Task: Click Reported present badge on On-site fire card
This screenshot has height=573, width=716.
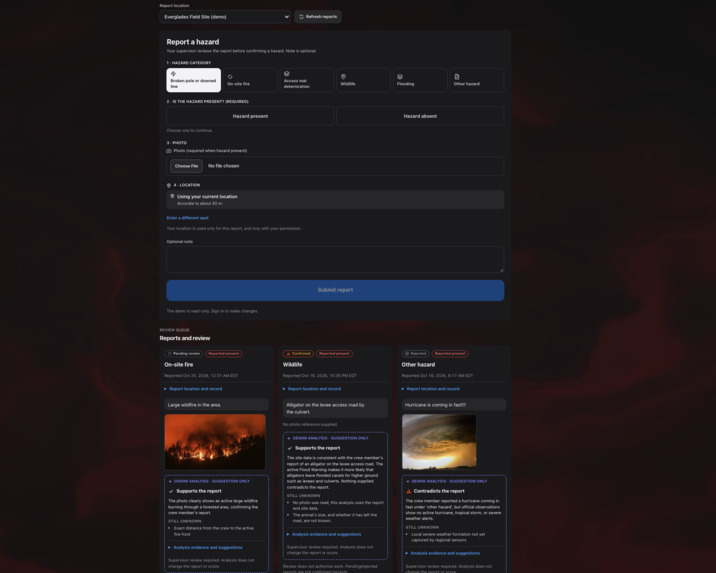Action: coord(224,353)
